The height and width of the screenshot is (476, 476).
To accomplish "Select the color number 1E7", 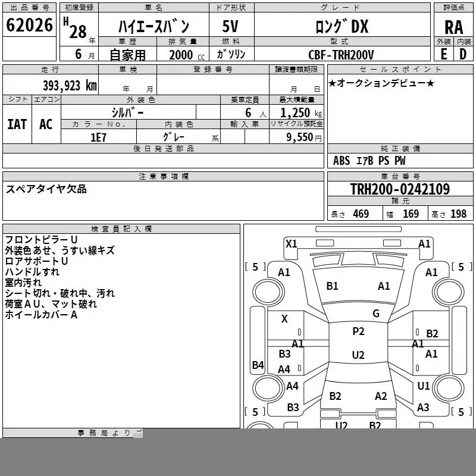I will 98,137.
